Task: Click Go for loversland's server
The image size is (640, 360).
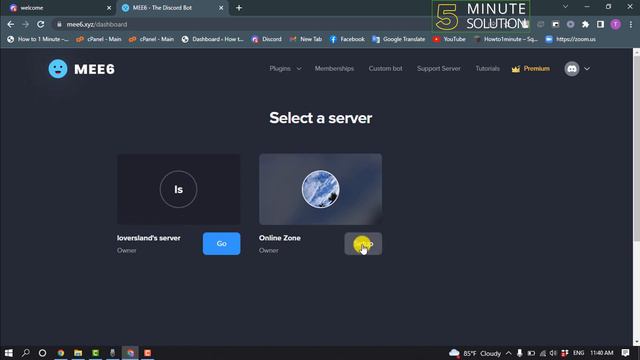Action: 222,244
